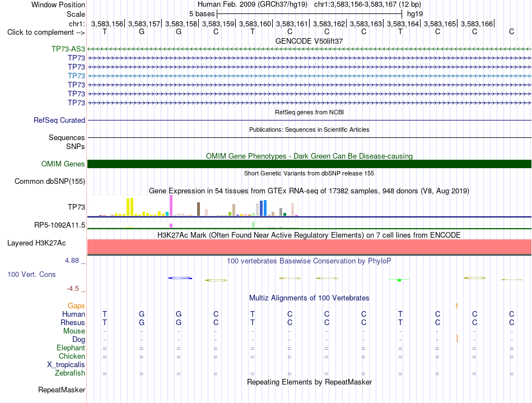Image resolution: width=532 pixels, height=403 pixels.
Task: Open the TP73 GTEx expression bar chart
Action: point(193,206)
